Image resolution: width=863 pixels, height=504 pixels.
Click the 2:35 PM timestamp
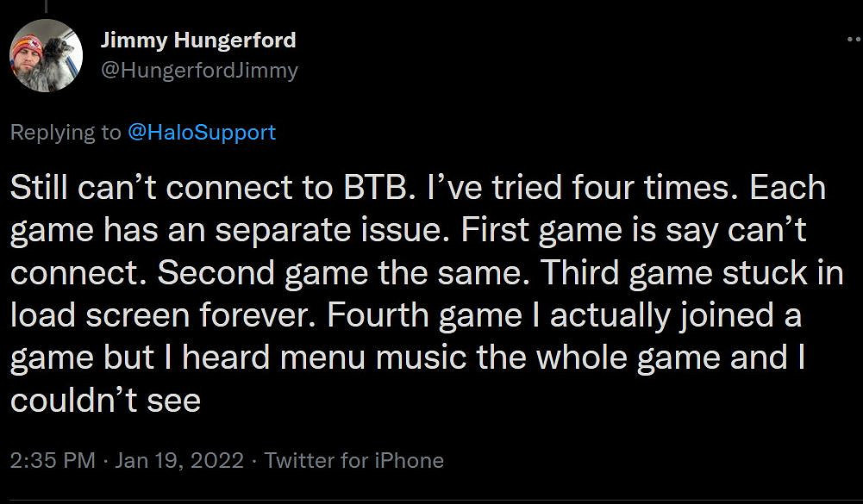tap(53, 460)
